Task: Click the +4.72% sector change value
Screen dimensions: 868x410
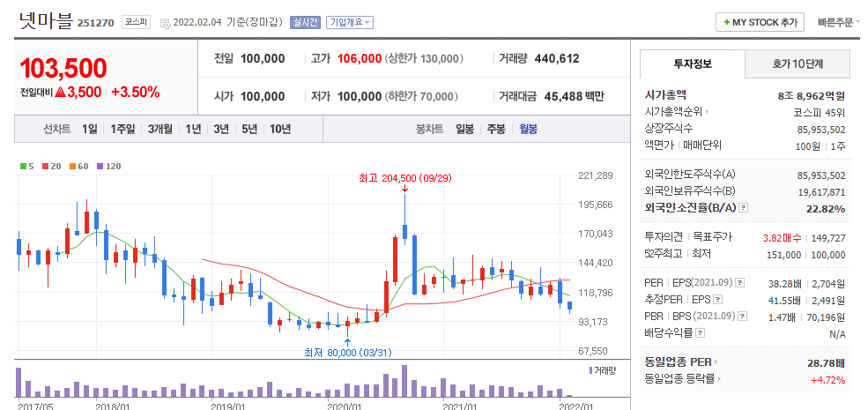Action: pos(827,379)
